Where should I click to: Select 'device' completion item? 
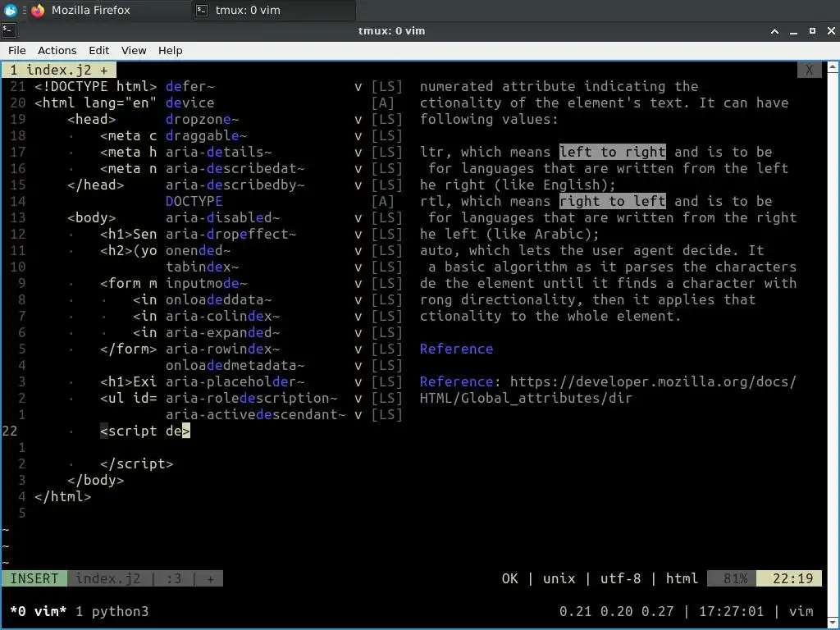pyautogui.click(x=189, y=103)
